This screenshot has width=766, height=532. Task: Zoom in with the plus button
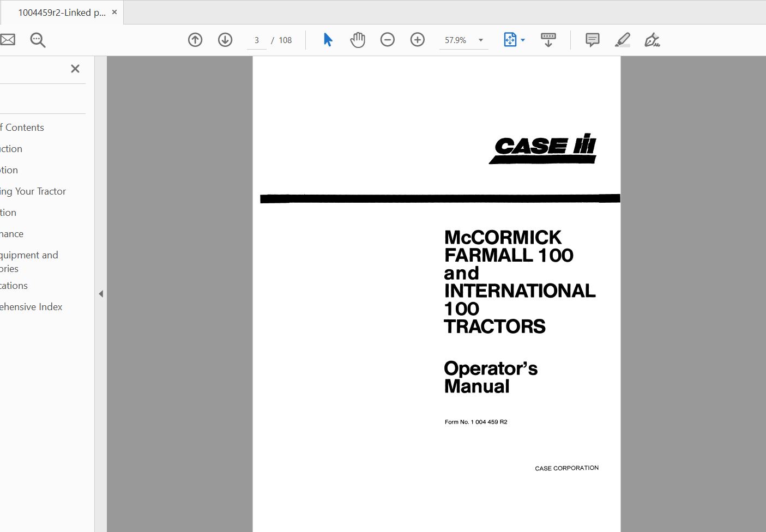point(418,40)
